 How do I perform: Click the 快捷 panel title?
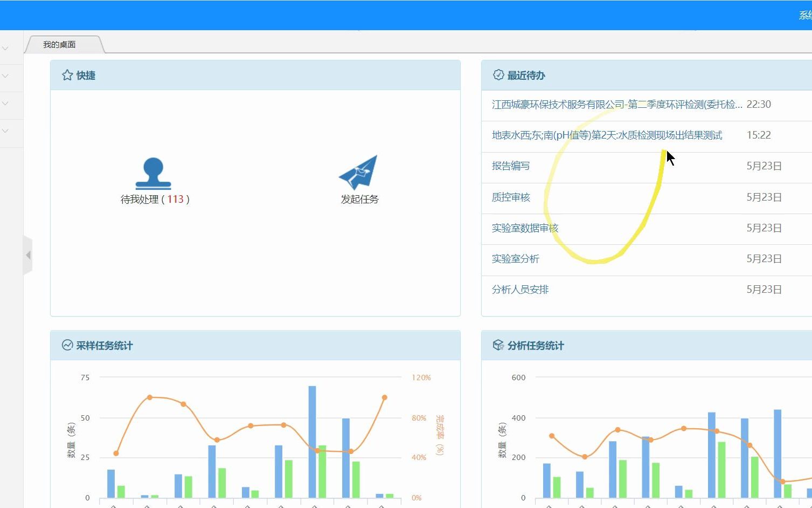pos(86,75)
